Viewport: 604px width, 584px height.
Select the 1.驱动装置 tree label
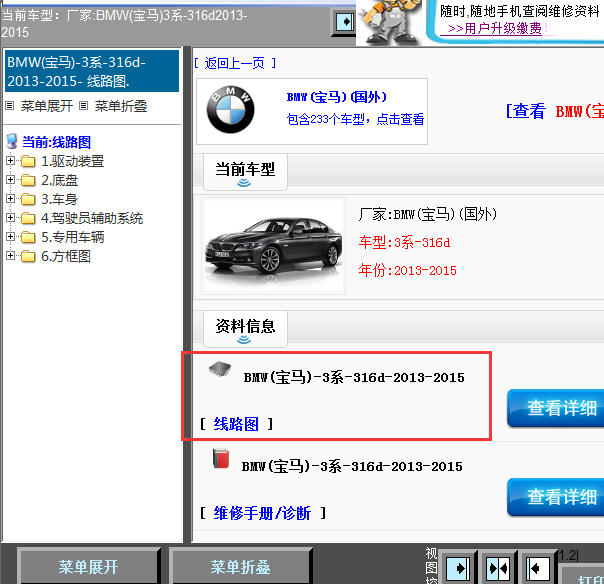coord(72,161)
